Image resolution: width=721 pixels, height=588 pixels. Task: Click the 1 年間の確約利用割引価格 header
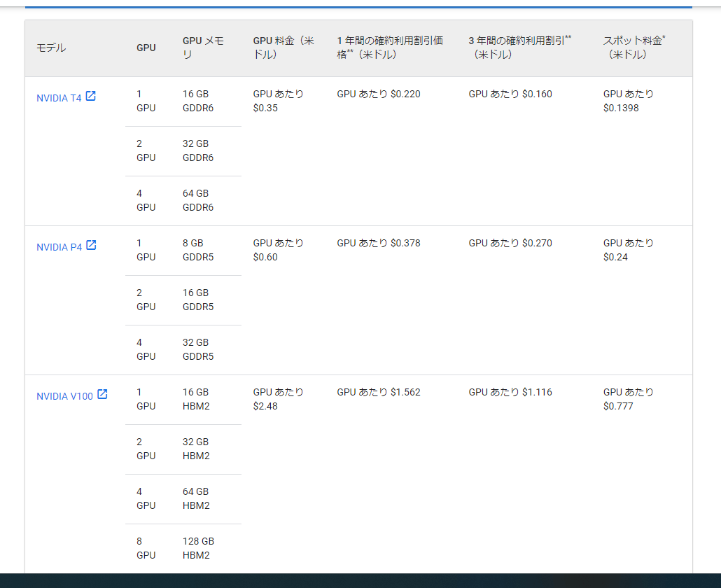click(390, 48)
